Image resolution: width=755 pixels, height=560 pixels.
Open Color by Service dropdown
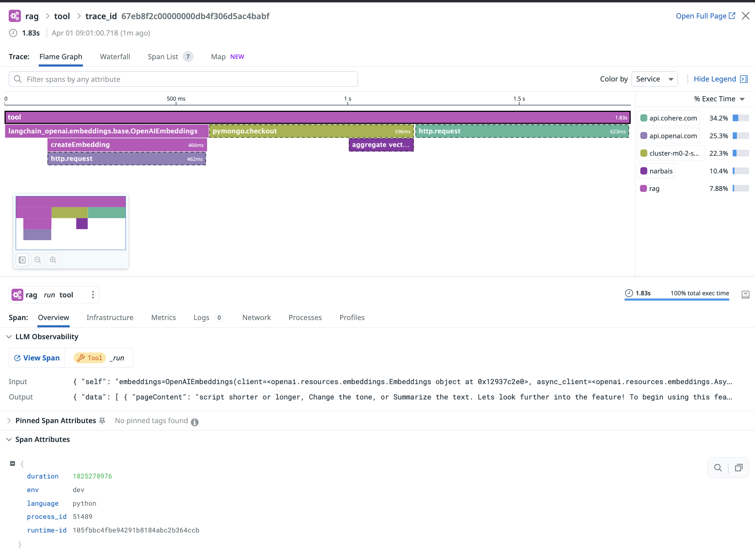click(654, 79)
